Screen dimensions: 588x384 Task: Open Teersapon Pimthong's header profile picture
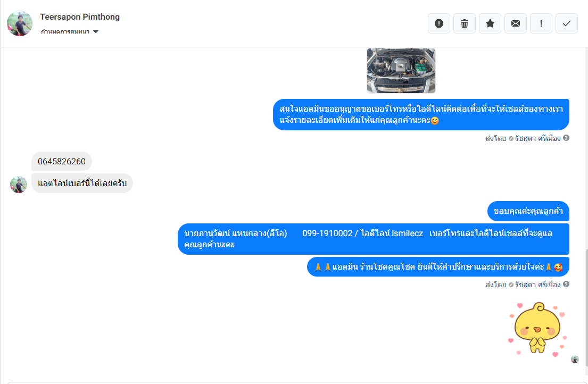coord(20,23)
